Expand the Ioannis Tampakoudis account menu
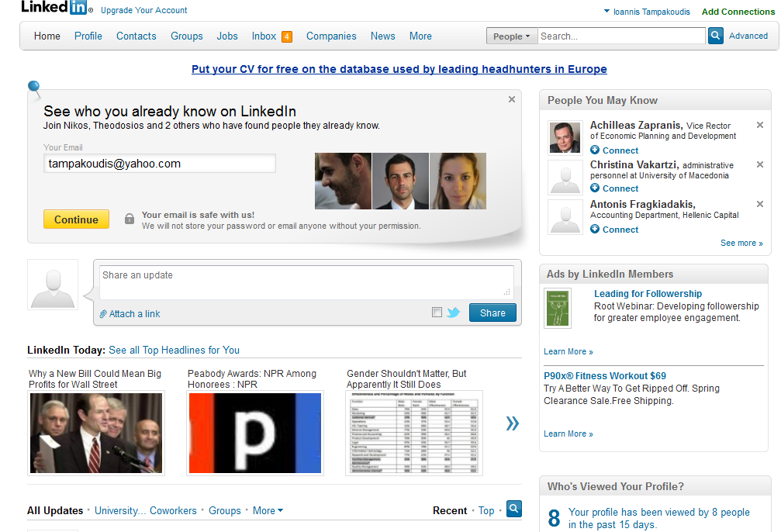Screen dimensions: 781x532 click(x=647, y=12)
